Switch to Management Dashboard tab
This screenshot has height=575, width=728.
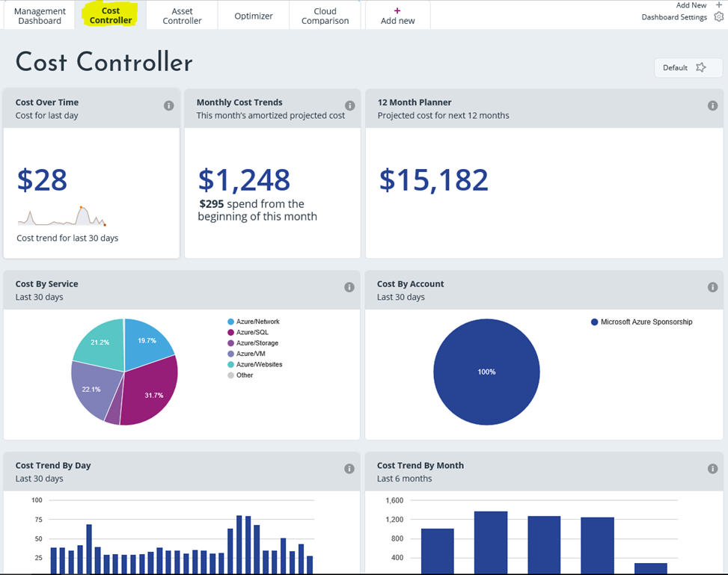click(x=40, y=16)
